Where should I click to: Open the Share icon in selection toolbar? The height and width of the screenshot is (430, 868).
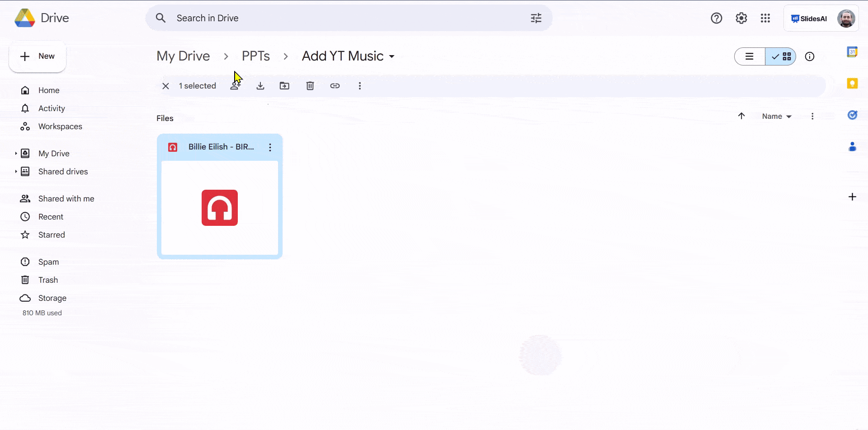[x=236, y=85]
